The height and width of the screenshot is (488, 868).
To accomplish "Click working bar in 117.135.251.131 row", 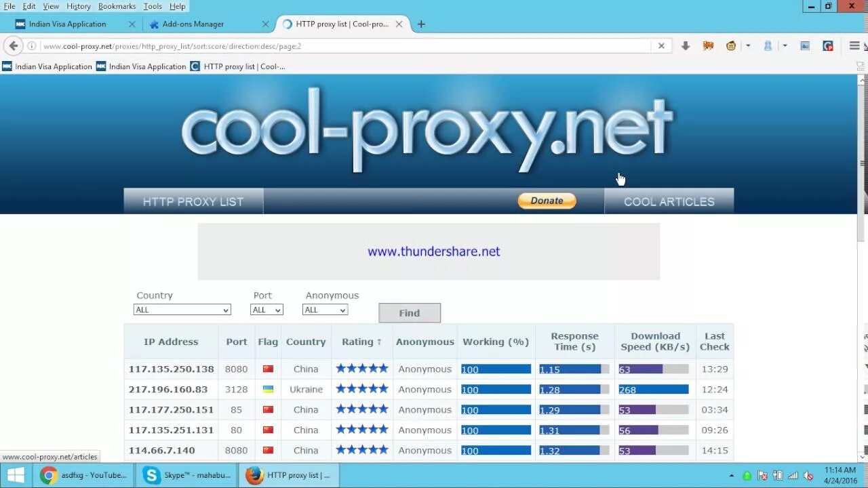I will coord(496,430).
